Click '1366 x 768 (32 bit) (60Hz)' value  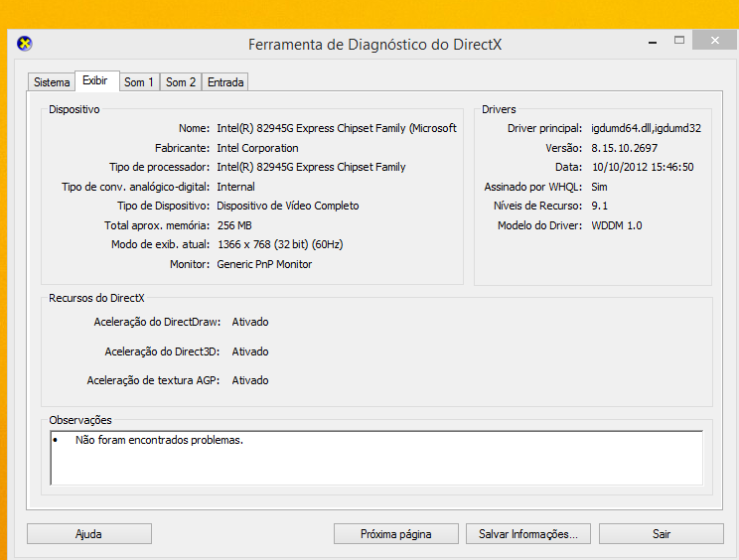(280, 244)
